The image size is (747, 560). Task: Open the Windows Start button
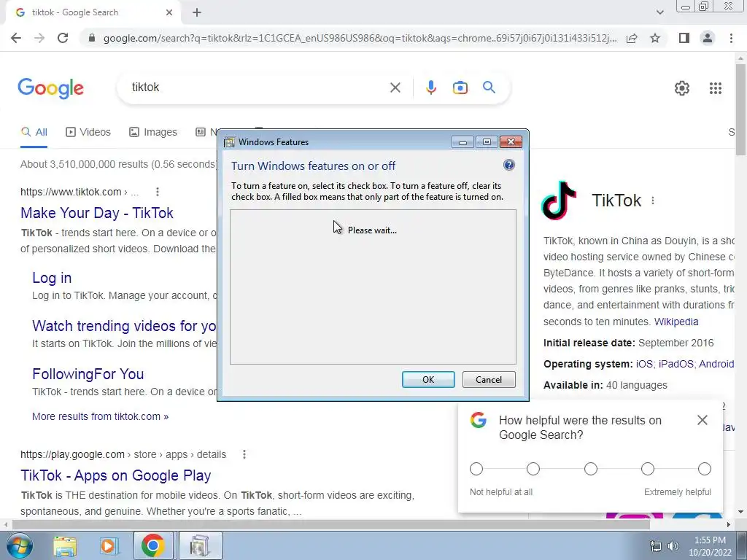20,545
